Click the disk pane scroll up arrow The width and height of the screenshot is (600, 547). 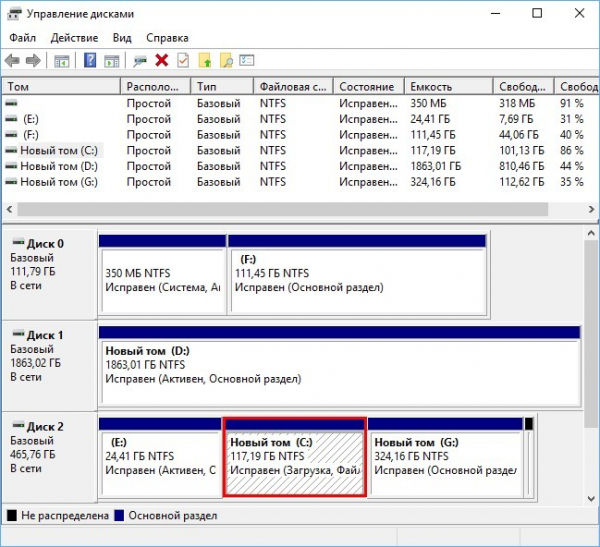click(x=591, y=233)
